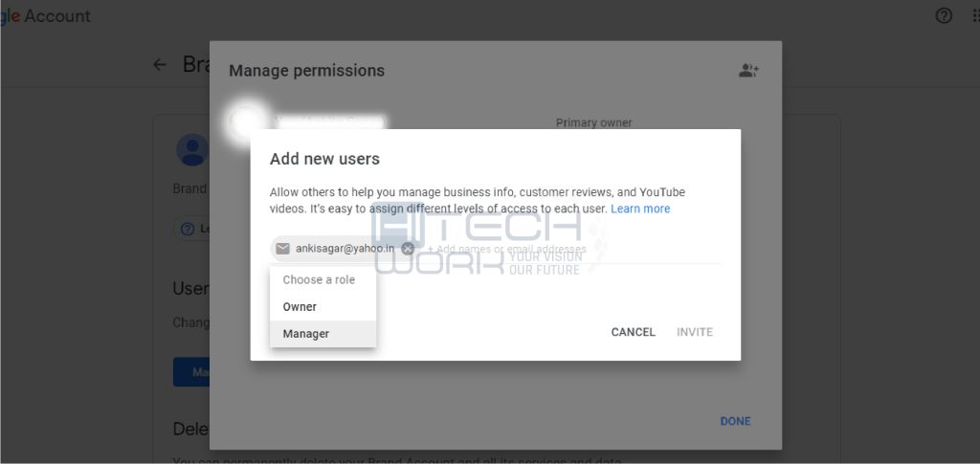Viewport: 980px width, 464px height.
Task: Click the INVITE button
Action: tap(695, 332)
